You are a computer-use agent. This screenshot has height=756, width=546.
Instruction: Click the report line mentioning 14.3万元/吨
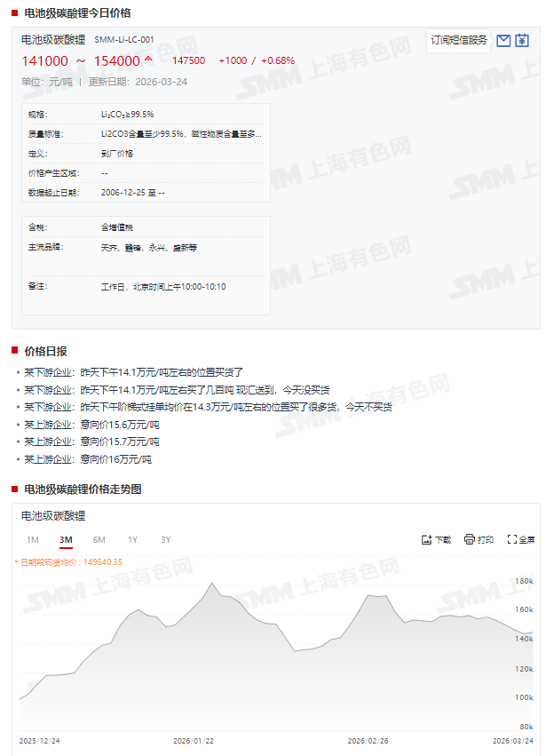pyautogui.click(x=208, y=408)
